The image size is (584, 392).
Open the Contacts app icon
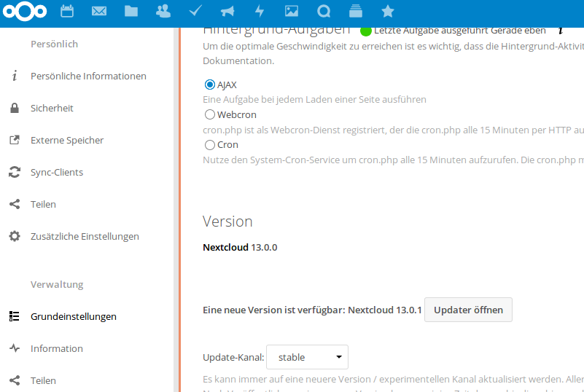point(163,11)
